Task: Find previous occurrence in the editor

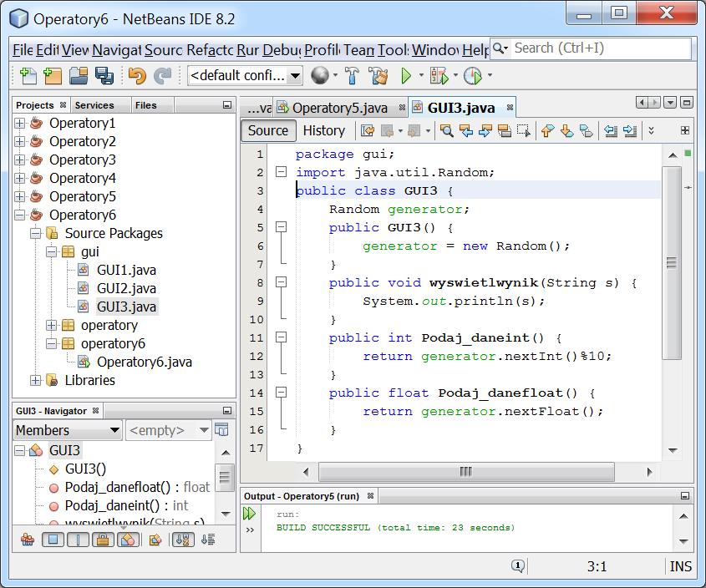Action: [x=466, y=130]
